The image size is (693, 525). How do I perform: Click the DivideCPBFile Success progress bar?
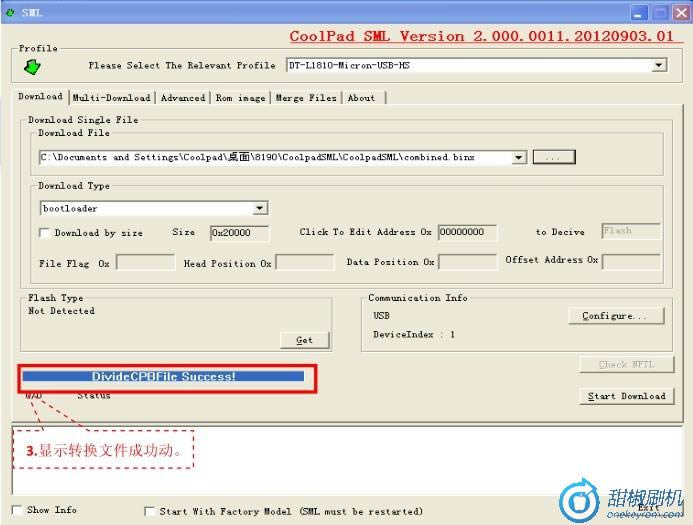[x=164, y=377]
